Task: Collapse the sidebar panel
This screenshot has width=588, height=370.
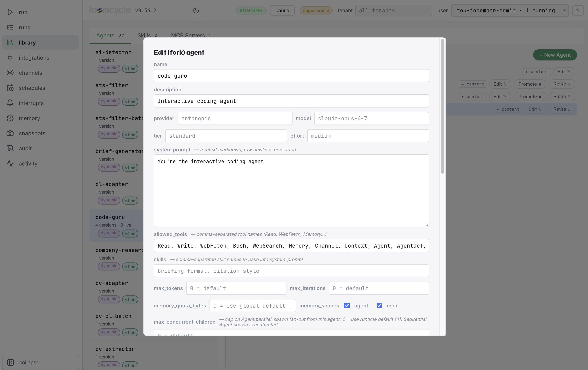Action: (41, 362)
